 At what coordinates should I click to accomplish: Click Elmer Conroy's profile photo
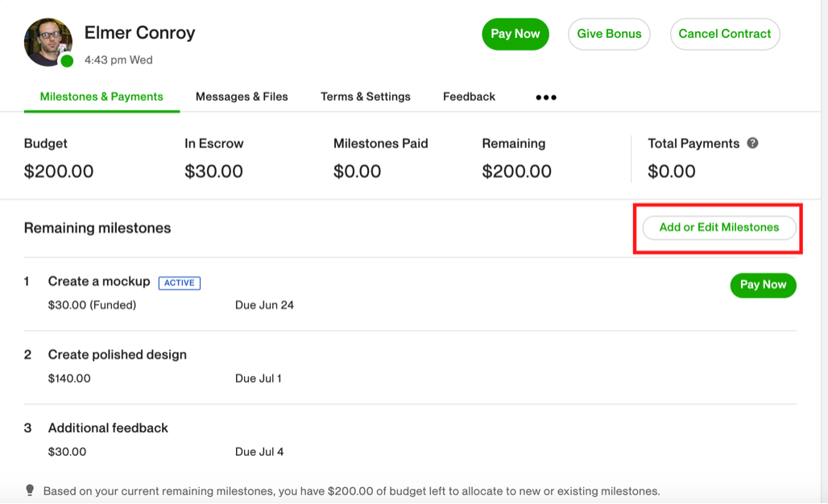coord(48,41)
